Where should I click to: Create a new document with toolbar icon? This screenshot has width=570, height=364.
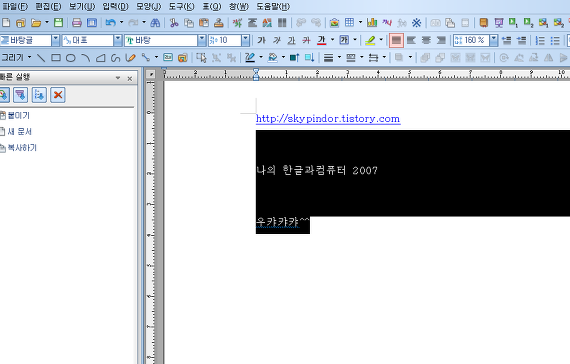6,23
